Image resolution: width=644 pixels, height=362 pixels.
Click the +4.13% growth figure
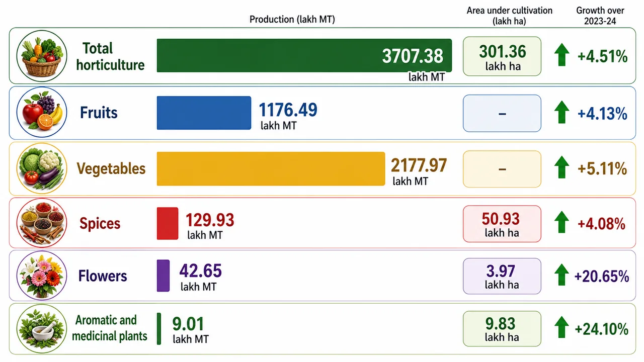point(603,113)
